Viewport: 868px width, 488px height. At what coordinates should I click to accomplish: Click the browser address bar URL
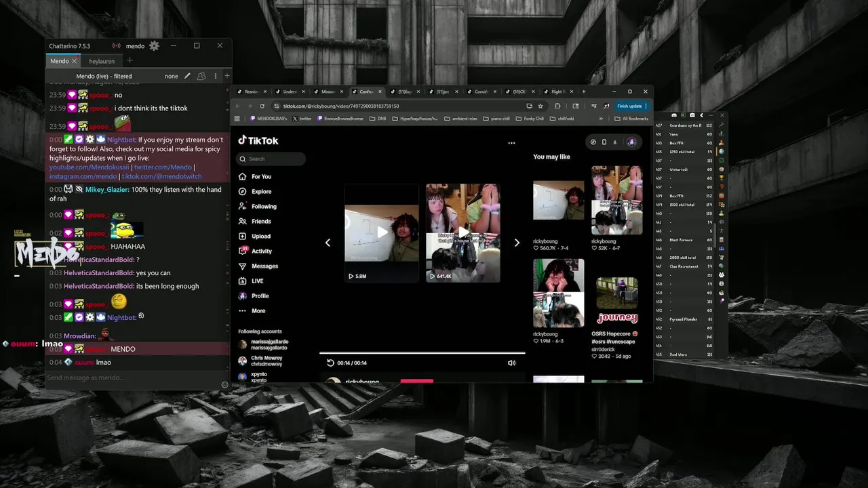pyautogui.click(x=341, y=106)
